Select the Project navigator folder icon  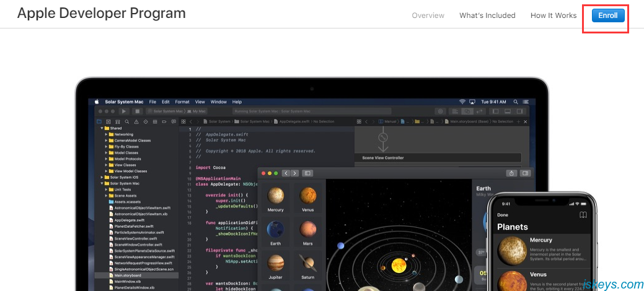tap(99, 121)
